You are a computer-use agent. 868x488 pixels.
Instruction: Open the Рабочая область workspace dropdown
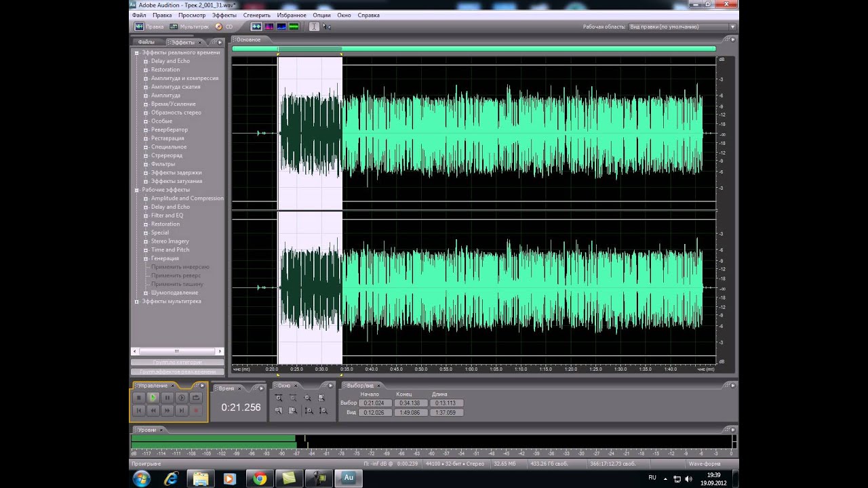coord(682,26)
